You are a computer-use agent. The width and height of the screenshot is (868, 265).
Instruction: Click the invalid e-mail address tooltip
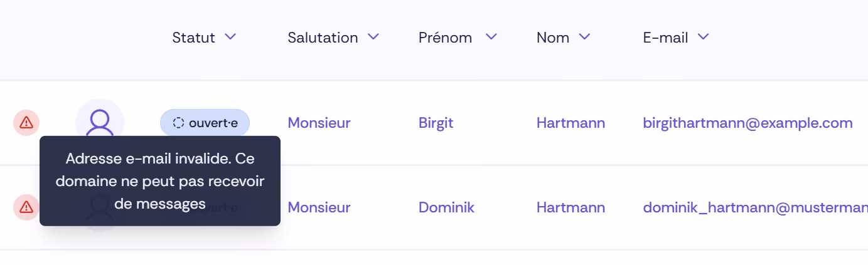(x=160, y=181)
